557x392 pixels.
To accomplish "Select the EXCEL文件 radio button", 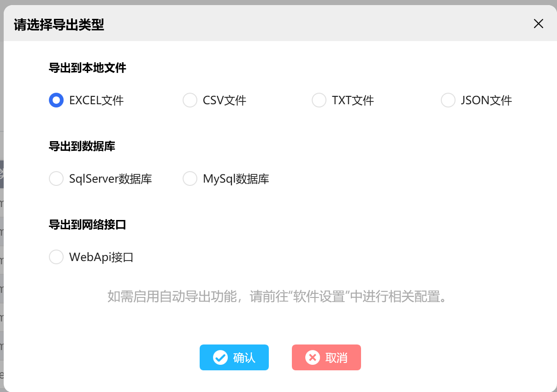I will [56, 100].
